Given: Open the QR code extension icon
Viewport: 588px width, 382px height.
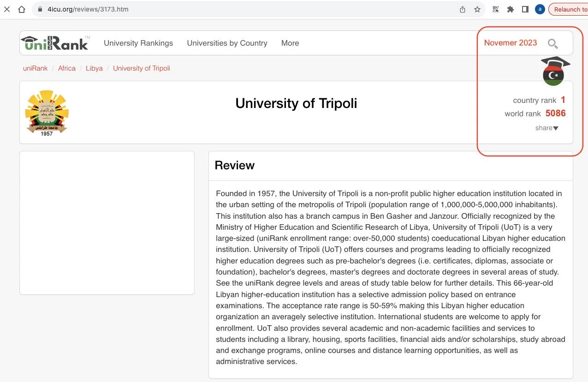Looking at the screenshot, I should pyautogui.click(x=496, y=9).
